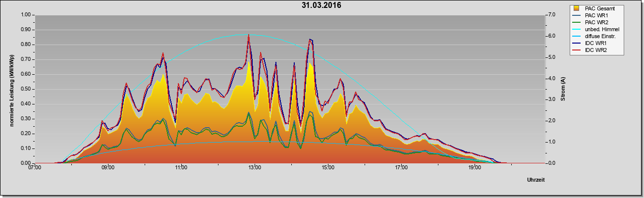This screenshot has height=198, width=644.
Task: Click the 6.0 right axis value
Action: pyautogui.click(x=553, y=36)
